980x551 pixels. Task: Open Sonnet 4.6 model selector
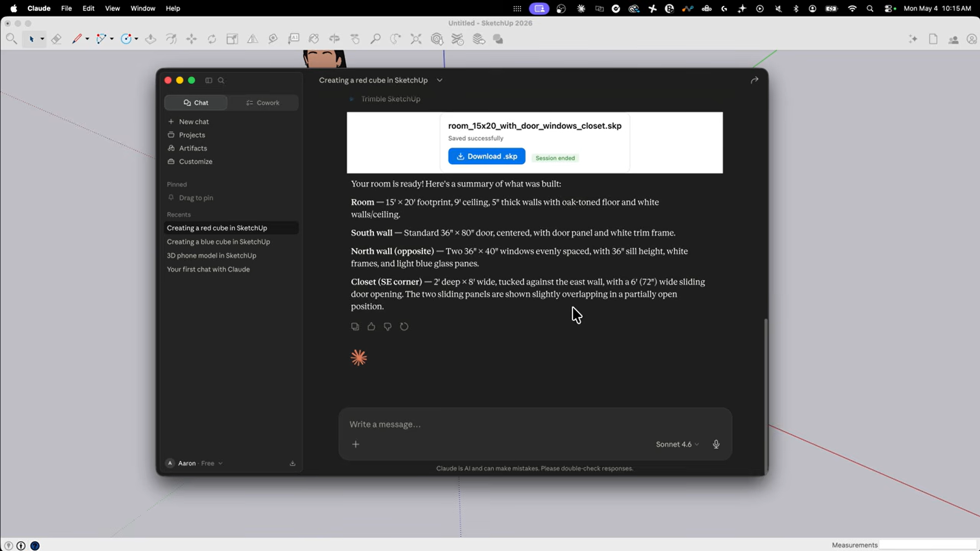point(677,444)
